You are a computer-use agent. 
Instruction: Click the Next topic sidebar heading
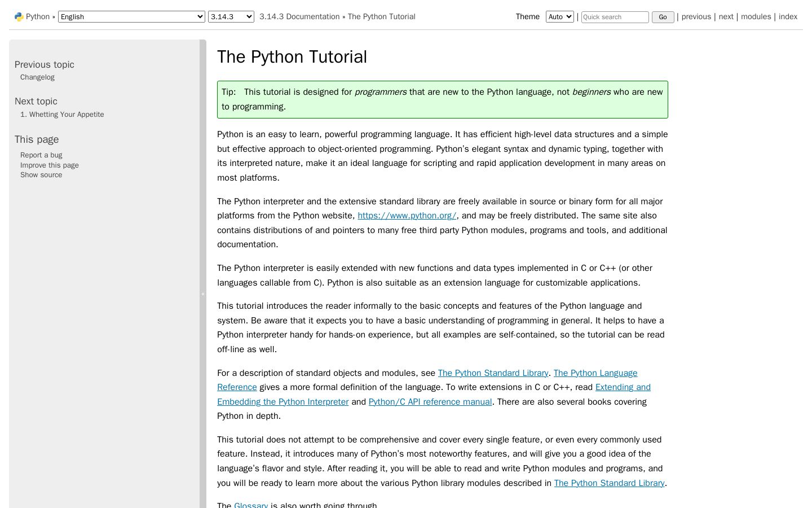coord(36,102)
